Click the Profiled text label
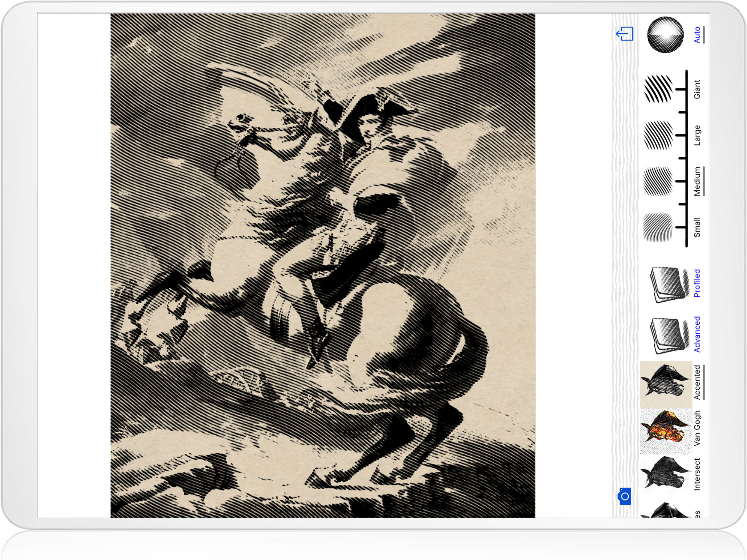The height and width of the screenshot is (560, 747). [x=697, y=283]
